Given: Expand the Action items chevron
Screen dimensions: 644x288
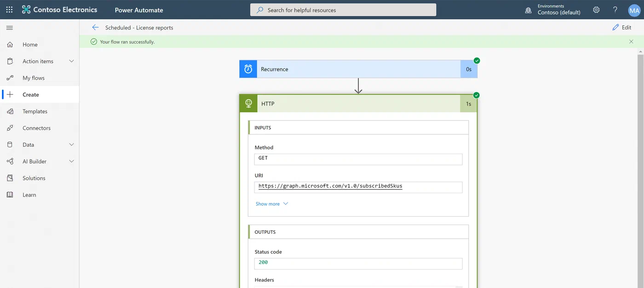Looking at the screenshot, I should (71, 61).
